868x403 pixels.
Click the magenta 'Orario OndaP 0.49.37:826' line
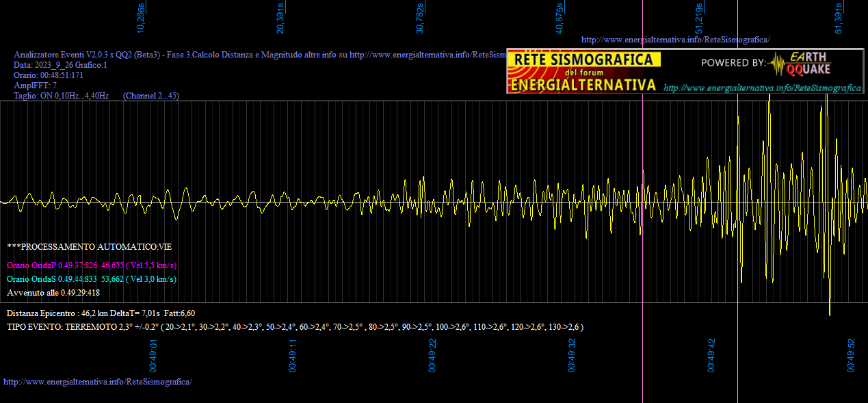(x=92, y=265)
